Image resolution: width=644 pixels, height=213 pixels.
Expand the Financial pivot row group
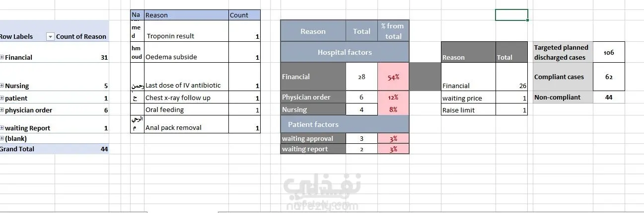[x=2, y=57]
